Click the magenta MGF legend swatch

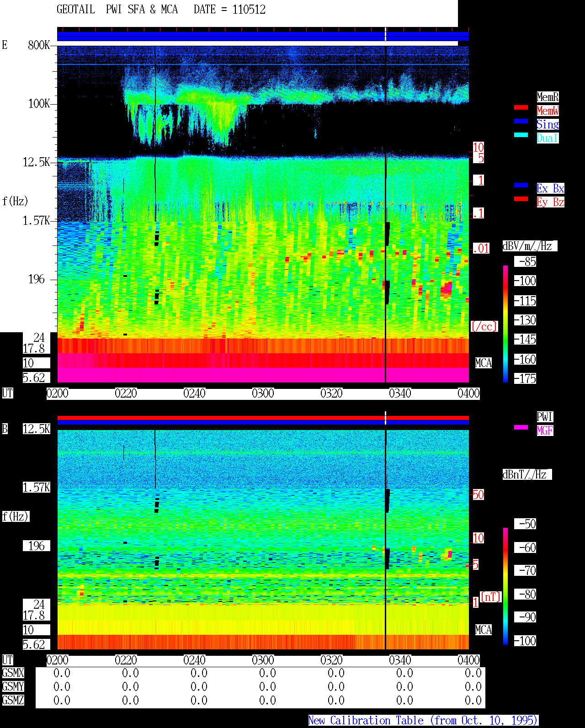(521, 427)
